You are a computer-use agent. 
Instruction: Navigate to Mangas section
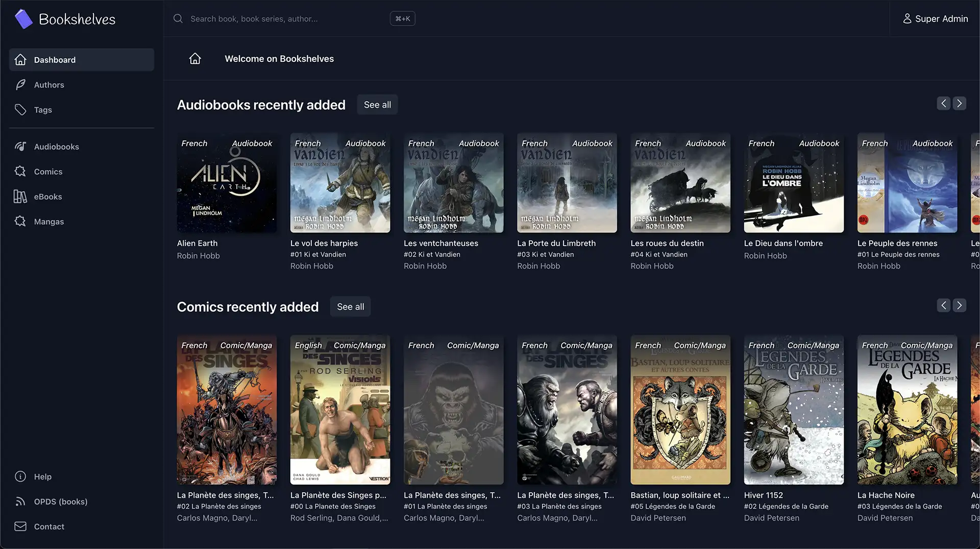tap(49, 222)
